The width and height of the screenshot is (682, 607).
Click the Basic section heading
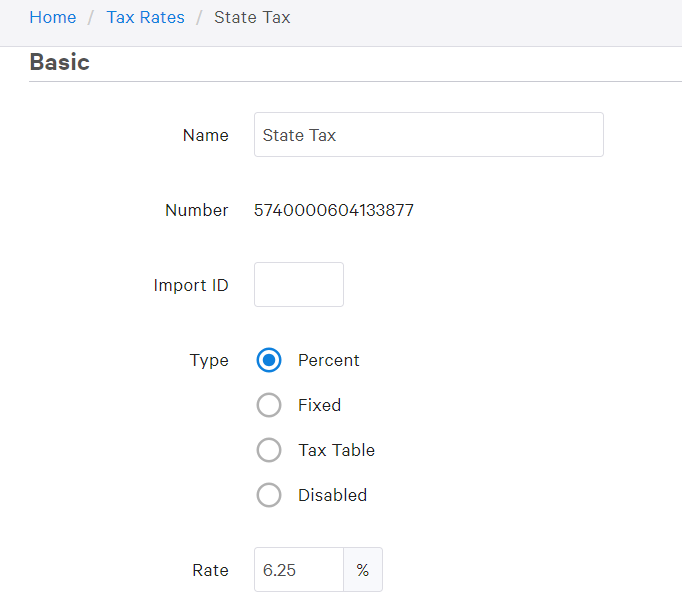tap(59, 62)
